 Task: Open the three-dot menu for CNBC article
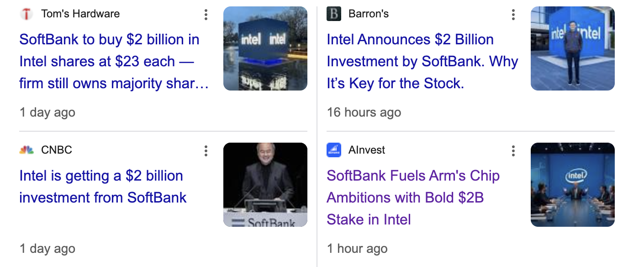tap(206, 151)
